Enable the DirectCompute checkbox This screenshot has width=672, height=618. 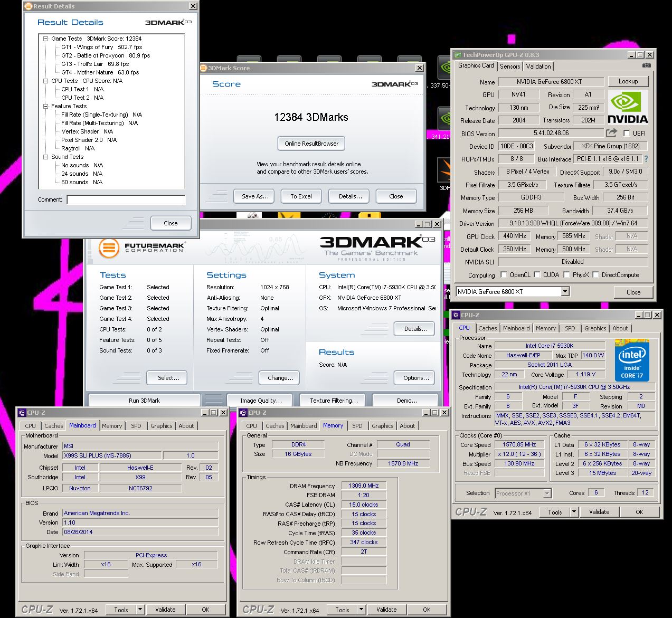[596, 275]
